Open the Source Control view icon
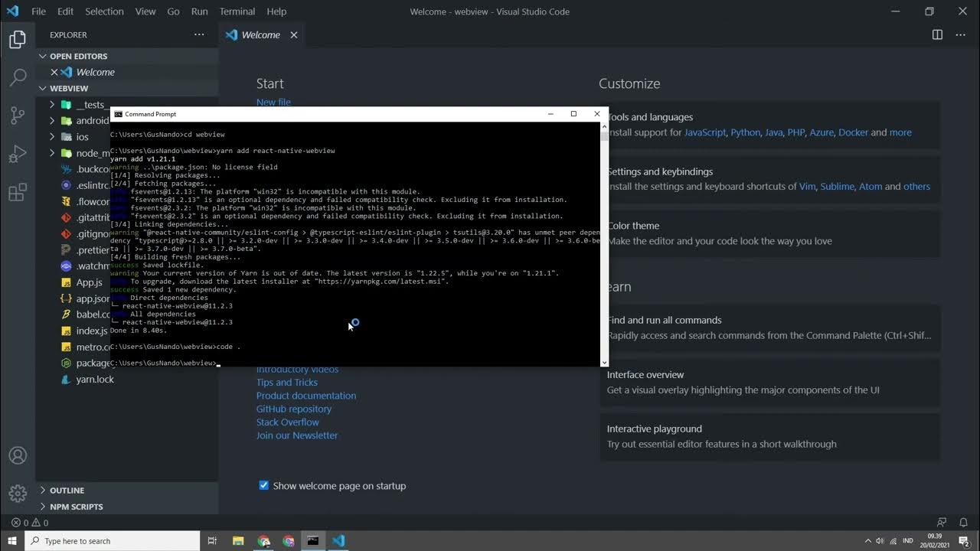The image size is (980, 551). tap(18, 116)
